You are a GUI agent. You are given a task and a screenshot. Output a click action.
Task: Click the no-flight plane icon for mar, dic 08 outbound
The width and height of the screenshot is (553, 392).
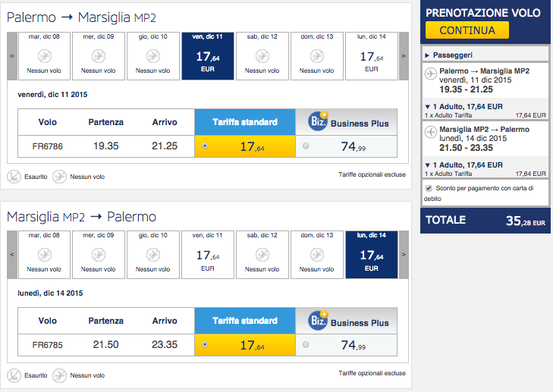(x=45, y=56)
